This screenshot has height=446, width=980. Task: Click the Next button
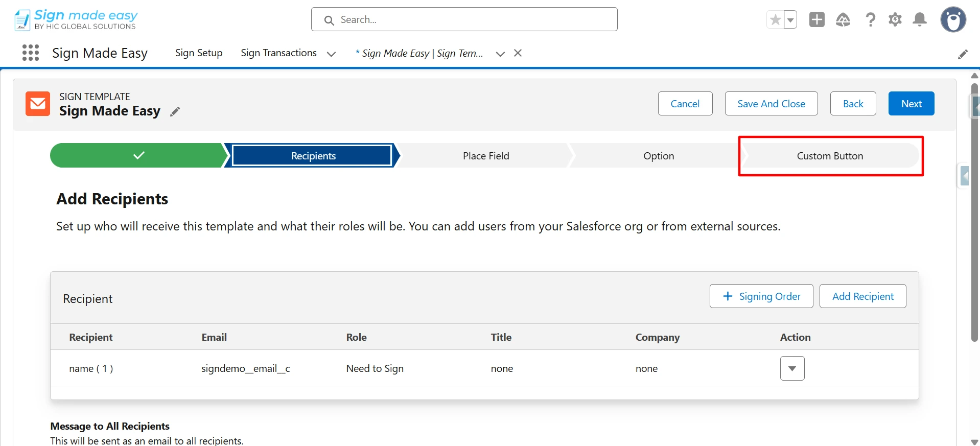tap(911, 104)
